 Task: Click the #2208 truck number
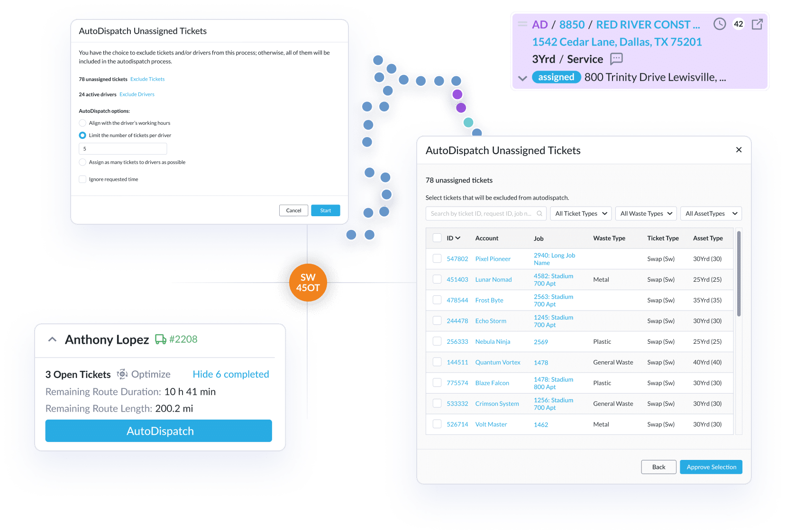pos(183,339)
